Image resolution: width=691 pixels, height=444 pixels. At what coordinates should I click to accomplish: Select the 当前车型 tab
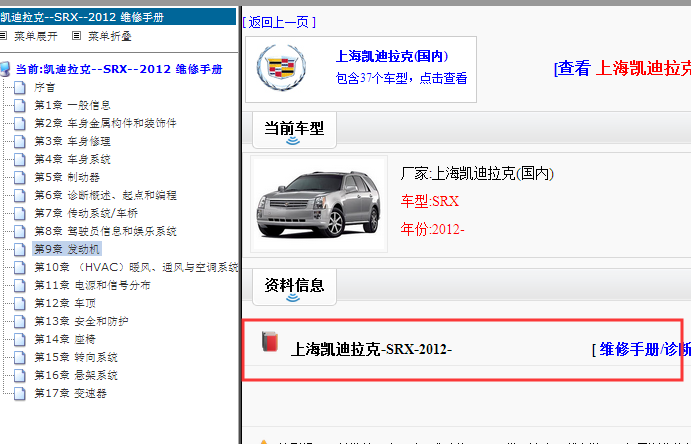click(294, 130)
